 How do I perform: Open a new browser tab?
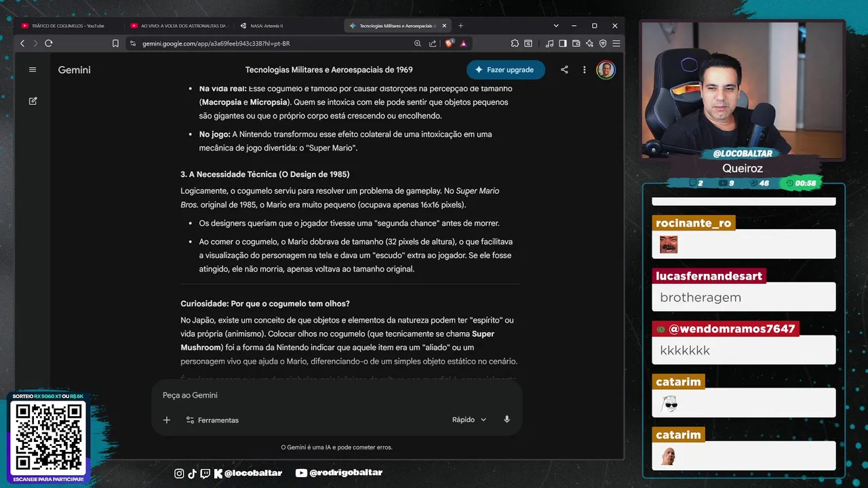tap(461, 26)
